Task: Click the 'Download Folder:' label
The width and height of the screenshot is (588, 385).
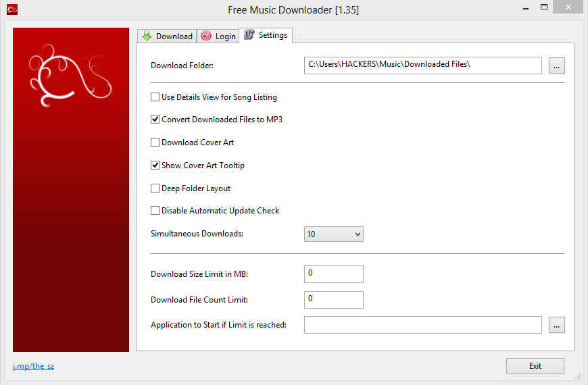Action: tap(182, 66)
